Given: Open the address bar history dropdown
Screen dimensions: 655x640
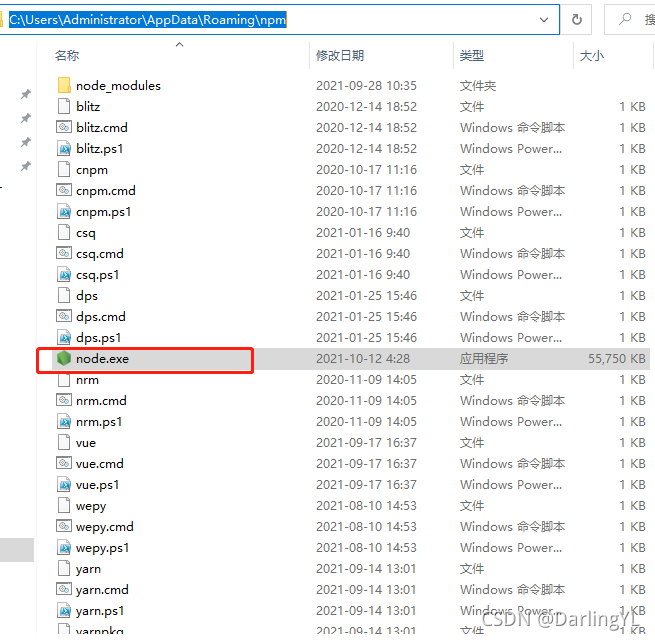Looking at the screenshot, I should click(x=543, y=20).
